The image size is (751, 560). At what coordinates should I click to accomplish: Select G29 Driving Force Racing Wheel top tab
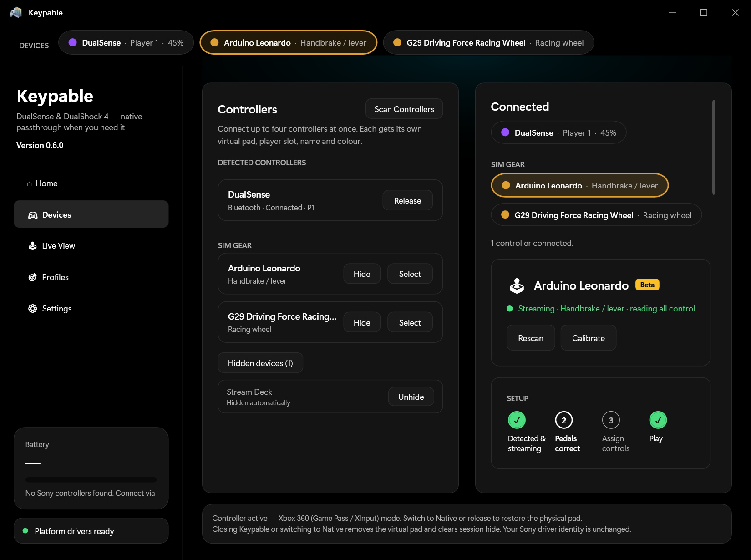[488, 42]
